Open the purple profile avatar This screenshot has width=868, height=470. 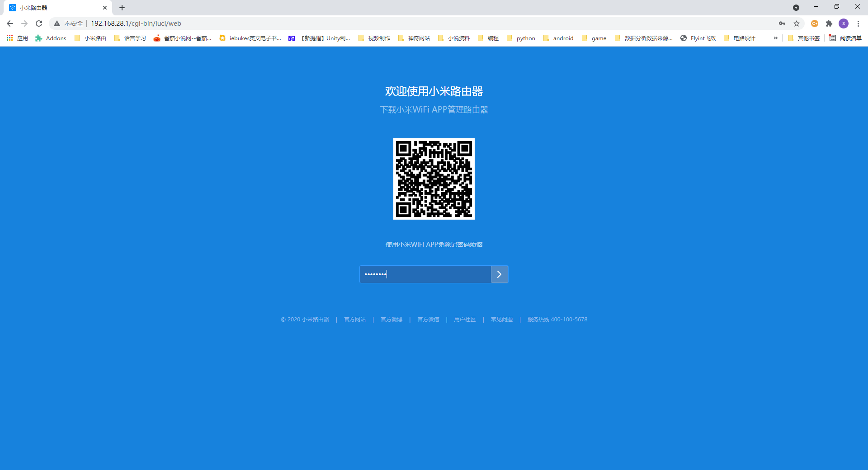tap(844, 23)
